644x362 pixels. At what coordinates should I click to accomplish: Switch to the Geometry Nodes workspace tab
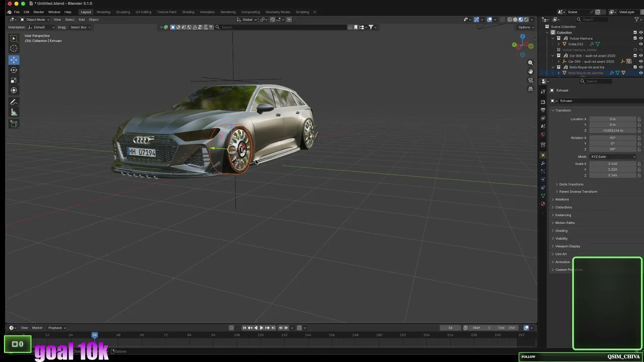coord(278,12)
